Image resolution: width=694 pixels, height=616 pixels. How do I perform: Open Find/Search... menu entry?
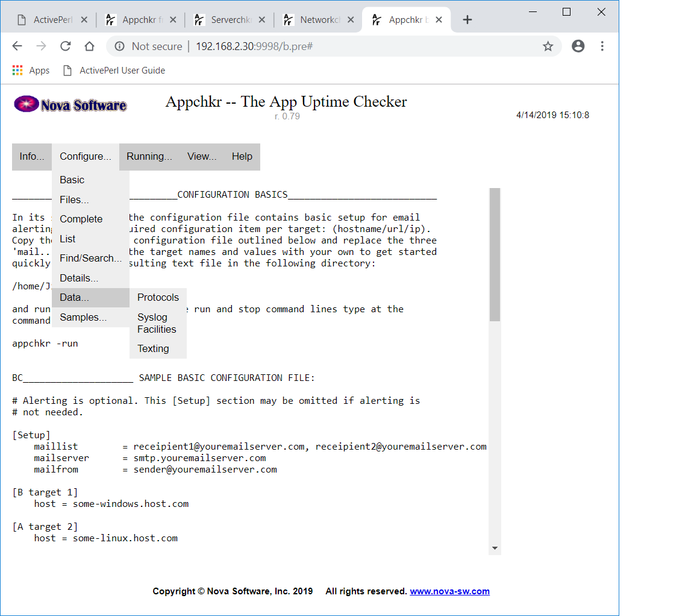click(91, 258)
